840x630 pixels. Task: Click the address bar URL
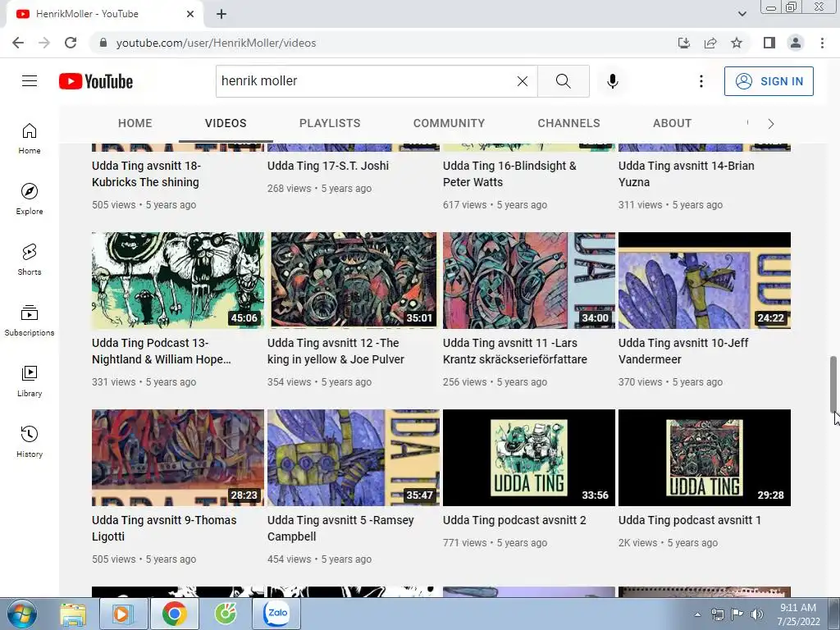click(x=216, y=43)
